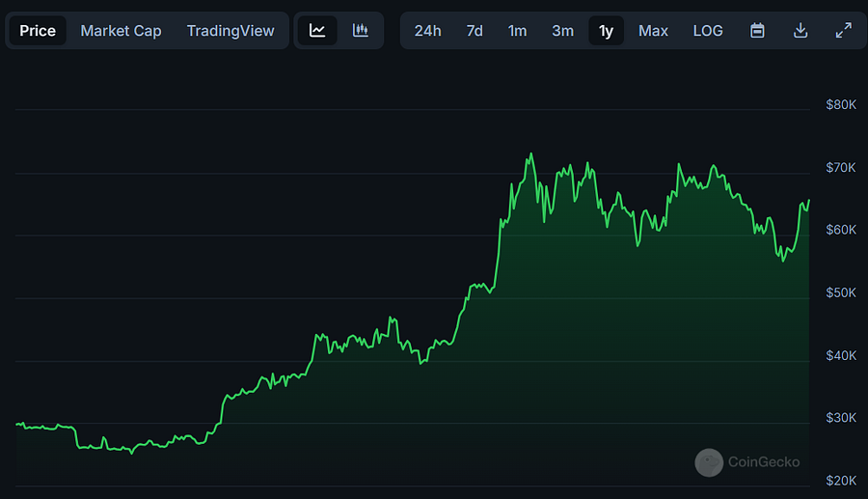Select the Price tab
Image resolution: width=868 pixels, height=499 pixels.
coord(38,31)
